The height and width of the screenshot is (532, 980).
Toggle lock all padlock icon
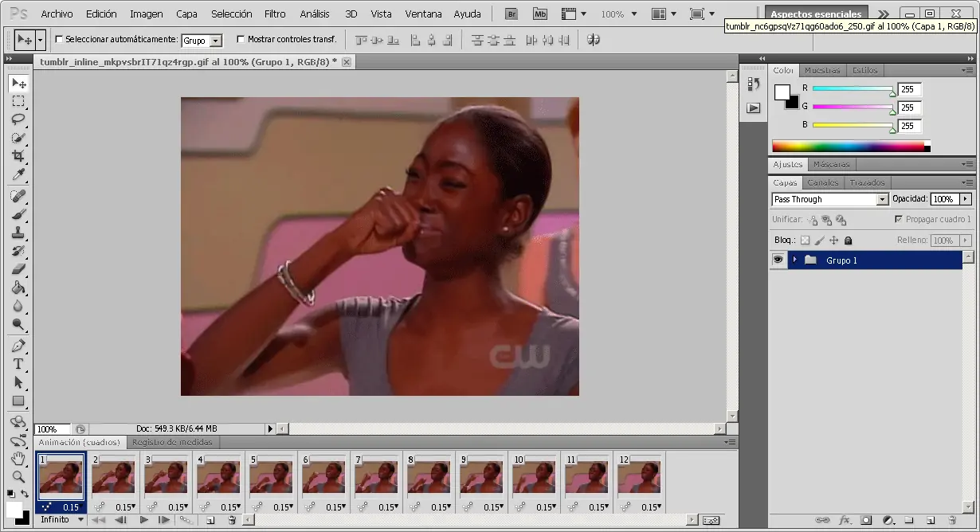point(848,241)
